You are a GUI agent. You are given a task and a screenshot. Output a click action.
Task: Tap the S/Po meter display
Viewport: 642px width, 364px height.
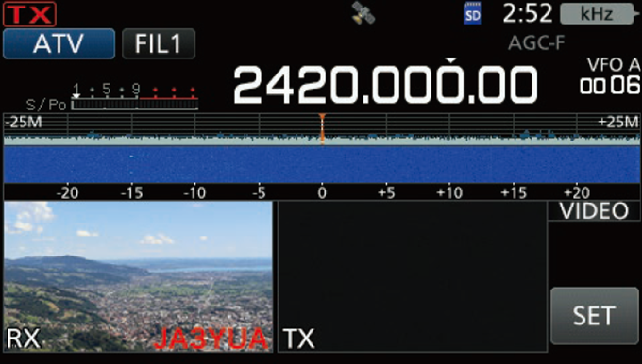click(112, 97)
